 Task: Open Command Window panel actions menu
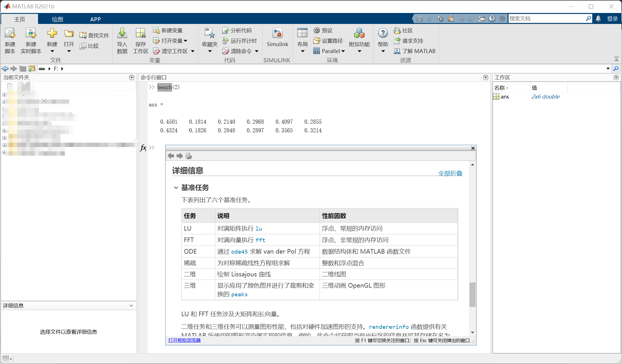coord(486,78)
